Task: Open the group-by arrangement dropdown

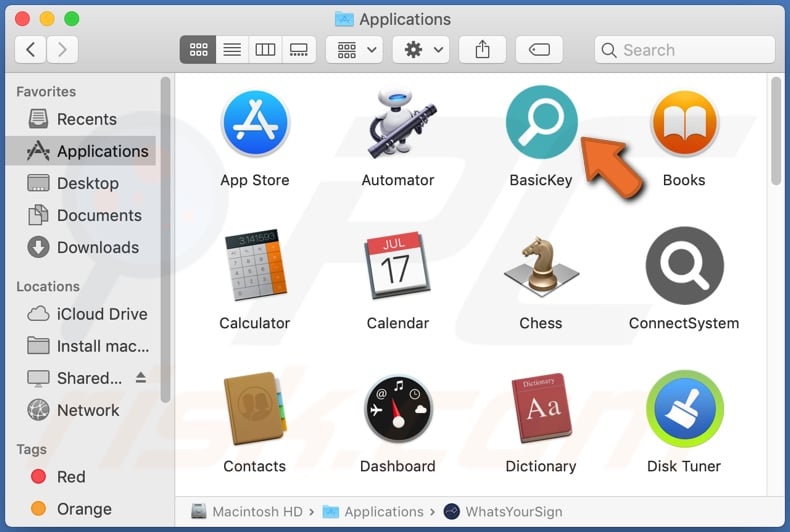Action: tap(354, 49)
